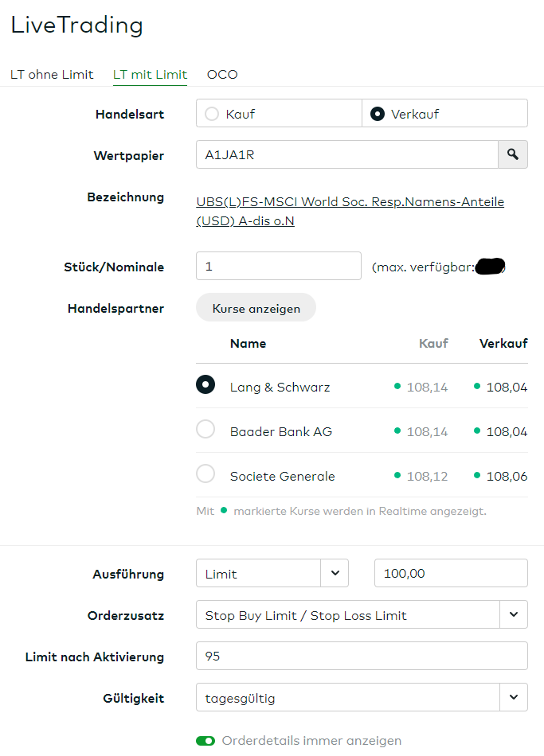
Task: Open the LT mit Limit tab
Action: (x=150, y=75)
